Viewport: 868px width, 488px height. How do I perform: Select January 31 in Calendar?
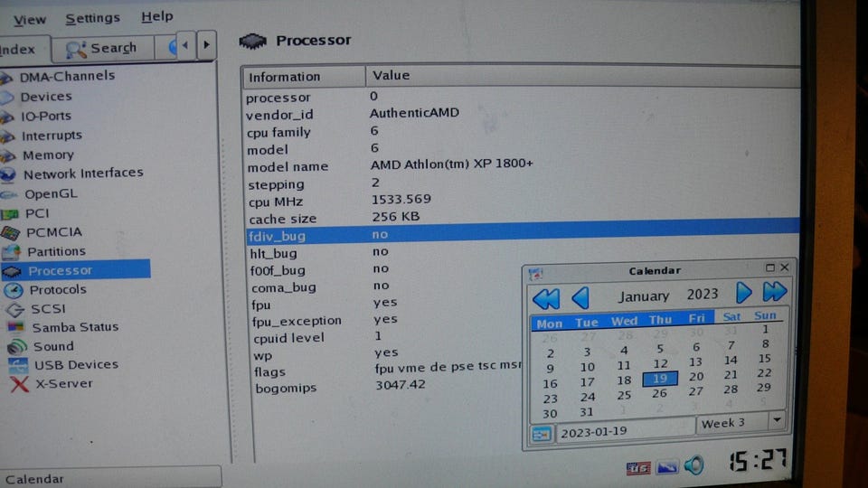pos(587,412)
